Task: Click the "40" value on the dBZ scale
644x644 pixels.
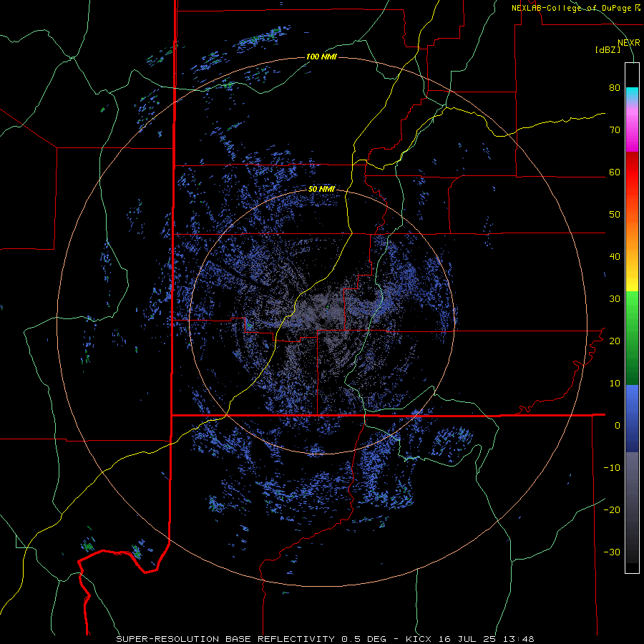Action: click(x=615, y=257)
